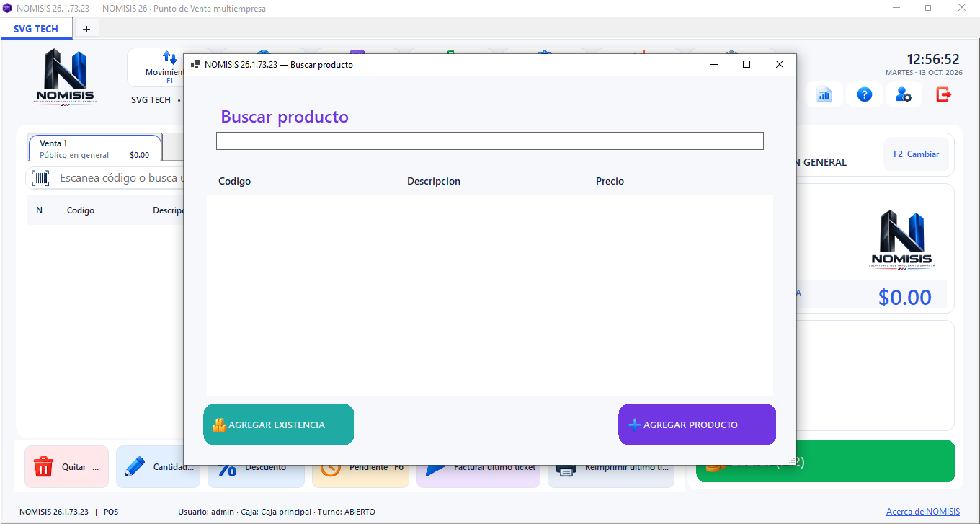Viewport: 980px width, 524px height.
Task: Click the red logout icon
Action: [x=944, y=94]
